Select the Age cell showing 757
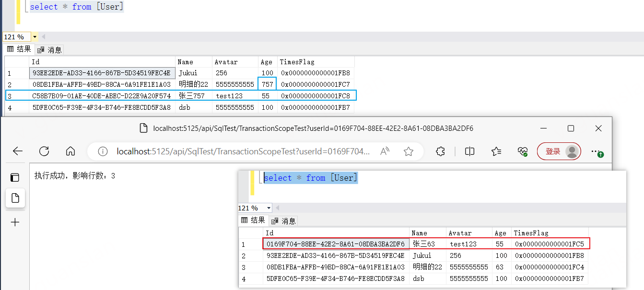The image size is (644, 290). (267, 84)
